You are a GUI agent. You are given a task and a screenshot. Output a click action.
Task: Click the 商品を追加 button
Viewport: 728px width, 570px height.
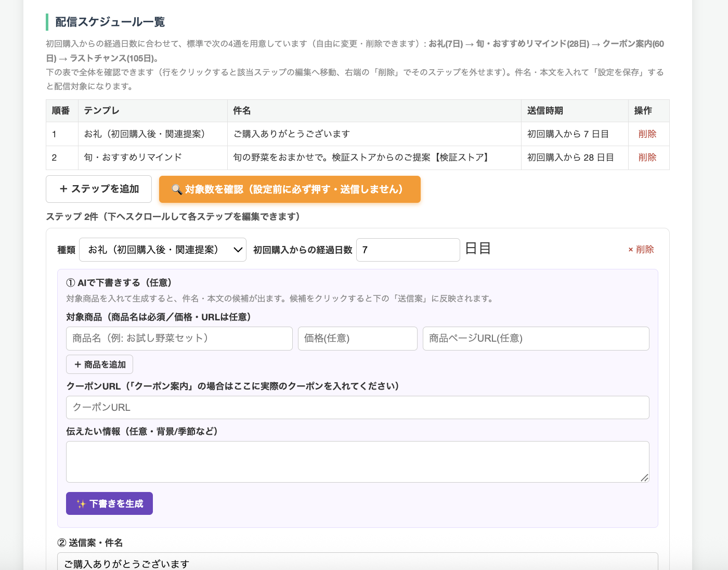pos(99,365)
